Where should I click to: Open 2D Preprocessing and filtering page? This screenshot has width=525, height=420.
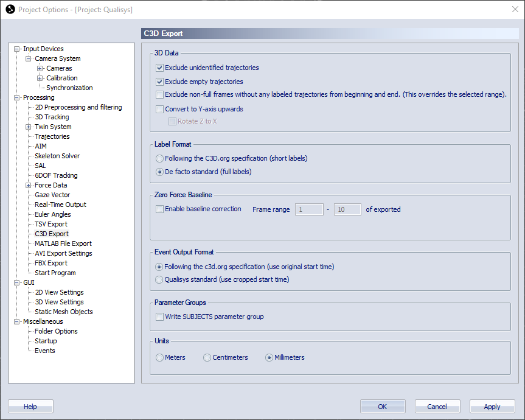point(78,107)
